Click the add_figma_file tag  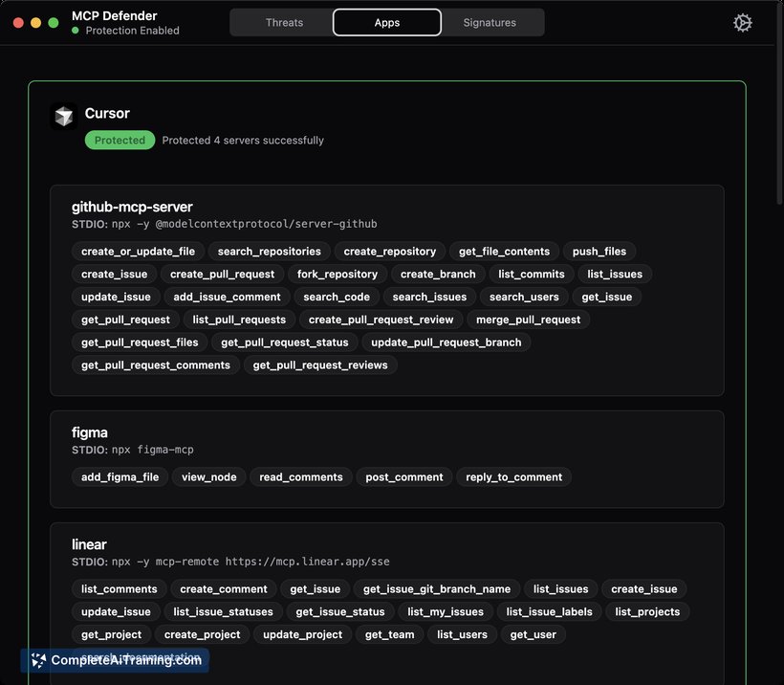click(120, 476)
